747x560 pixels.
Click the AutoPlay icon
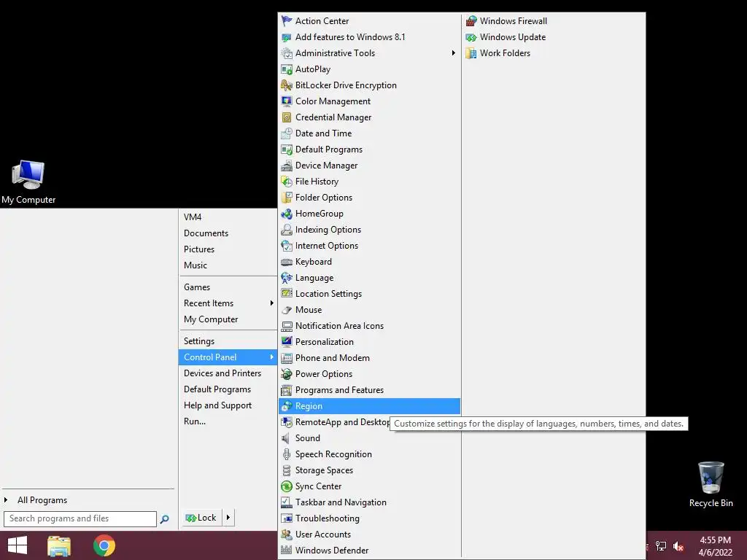[286, 69]
